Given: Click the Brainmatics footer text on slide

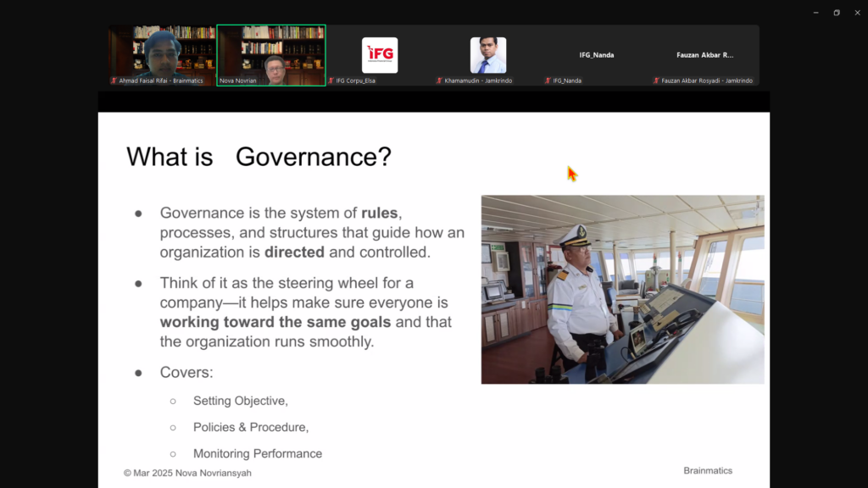Looking at the screenshot, I should point(708,470).
